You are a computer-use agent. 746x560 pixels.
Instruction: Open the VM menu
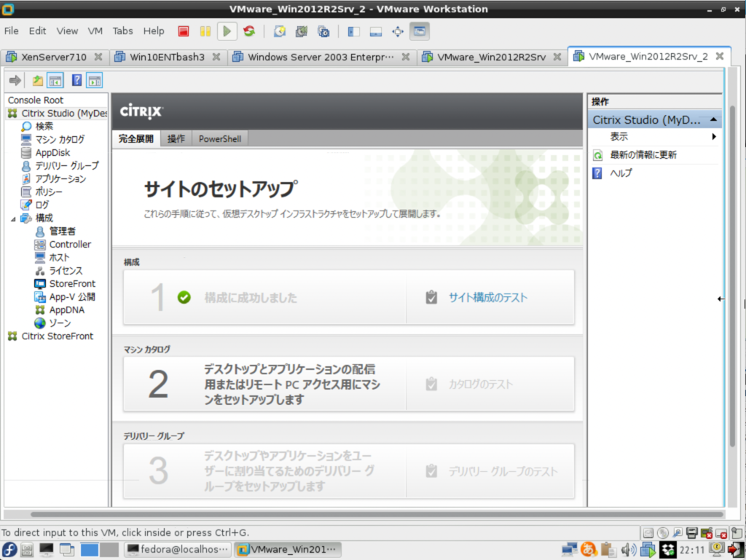click(95, 31)
